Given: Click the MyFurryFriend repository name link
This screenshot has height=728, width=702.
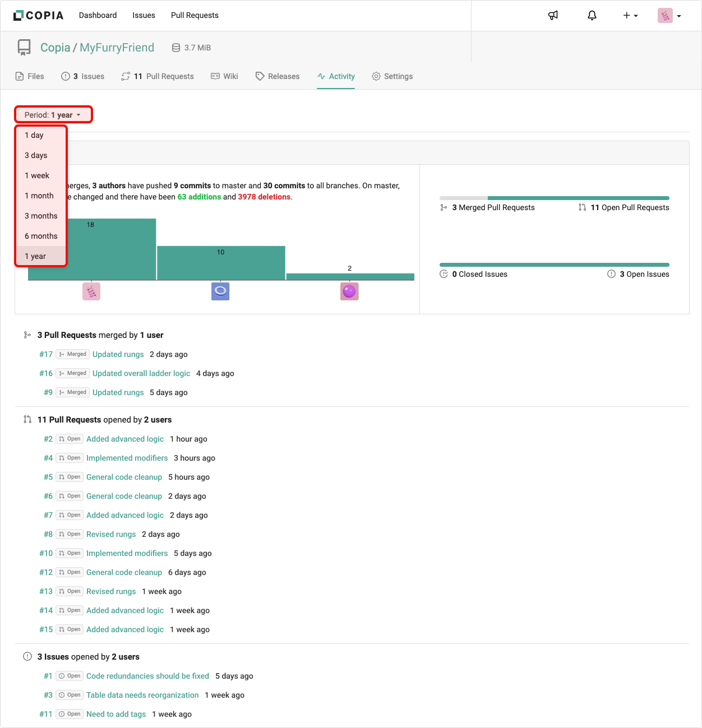Looking at the screenshot, I should click(117, 48).
